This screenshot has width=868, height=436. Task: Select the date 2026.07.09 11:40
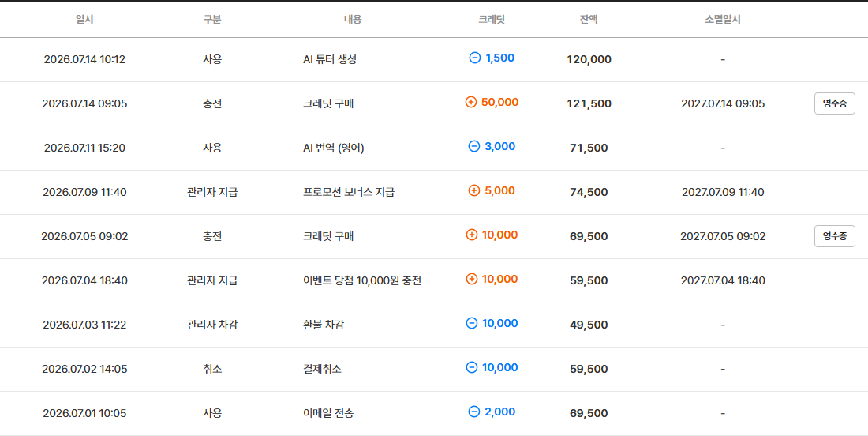[x=84, y=192]
